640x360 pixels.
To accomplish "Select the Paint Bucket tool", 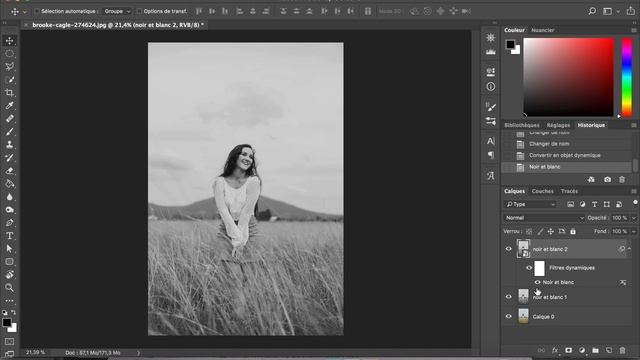I will click(9, 184).
